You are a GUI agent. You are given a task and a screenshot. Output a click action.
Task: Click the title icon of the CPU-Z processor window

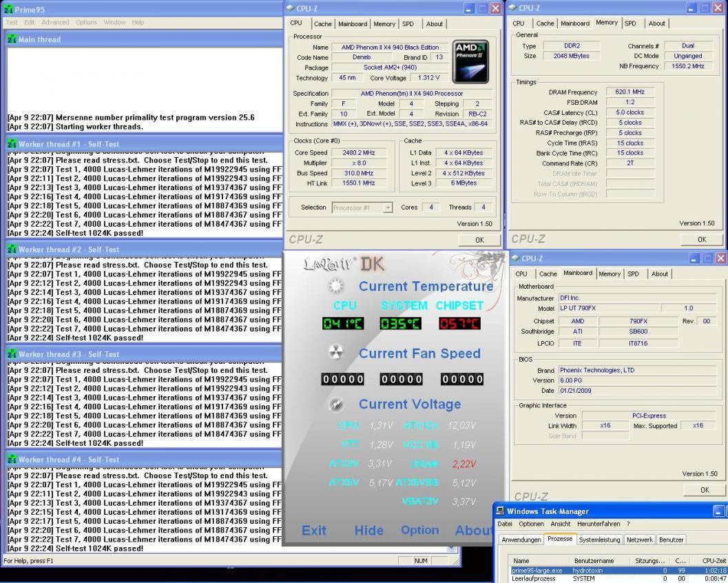290,8
